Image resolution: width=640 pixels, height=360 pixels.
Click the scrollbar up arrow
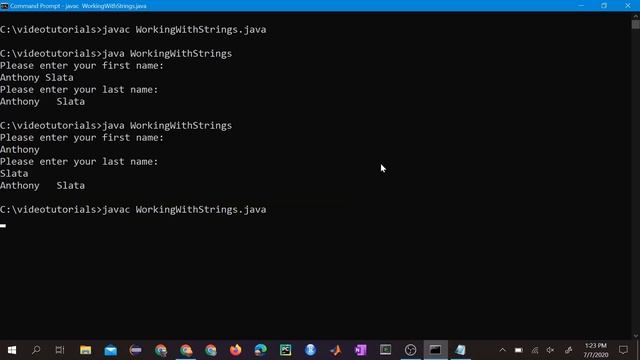coord(636,16)
